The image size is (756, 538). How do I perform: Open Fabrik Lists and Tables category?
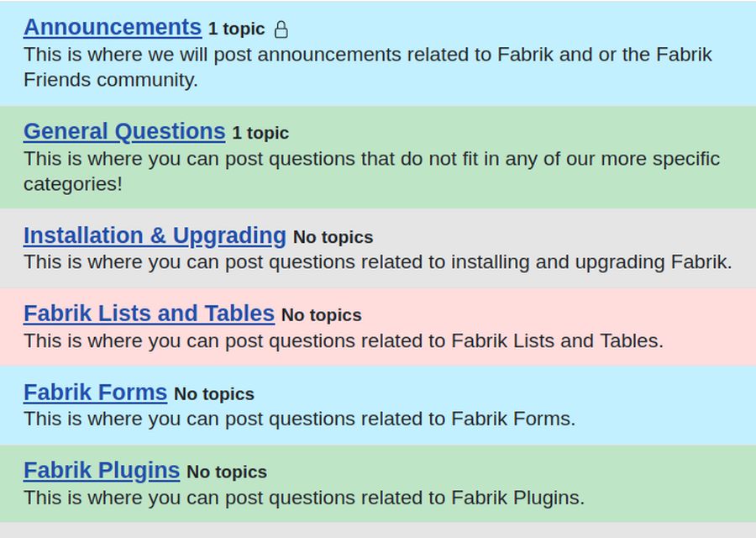coord(149,314)
